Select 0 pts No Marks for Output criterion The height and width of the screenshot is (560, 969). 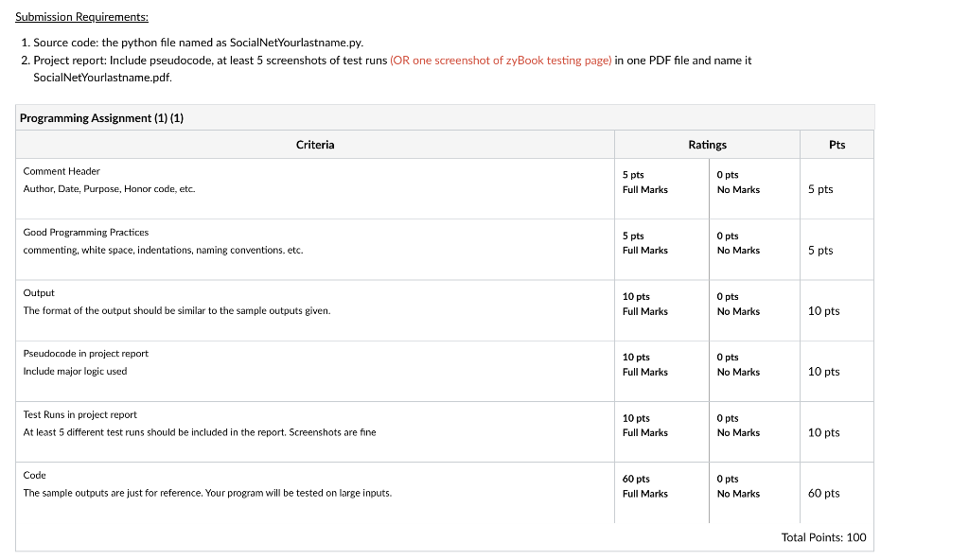pos(738,304)
